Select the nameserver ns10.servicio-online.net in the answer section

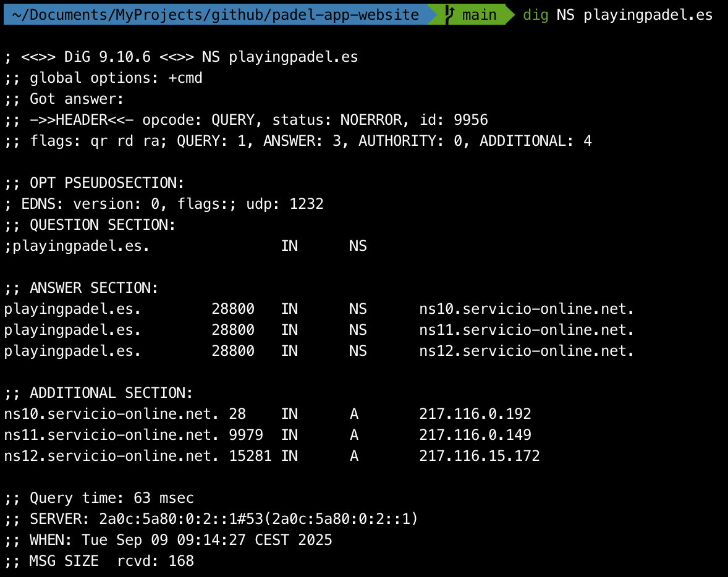(525, 308)
